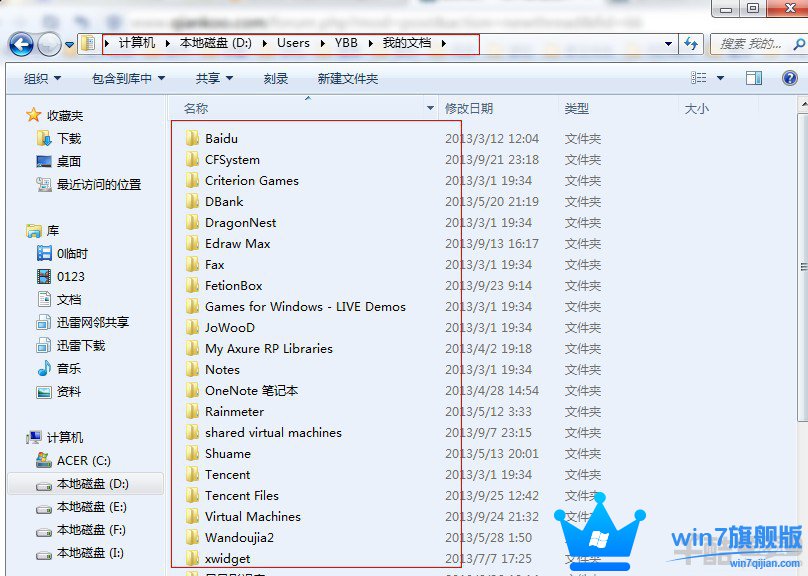Open the ACER (C:) drive
Image resolution: width=808 pixels, height=576 pixels.
tap(73, 461)
